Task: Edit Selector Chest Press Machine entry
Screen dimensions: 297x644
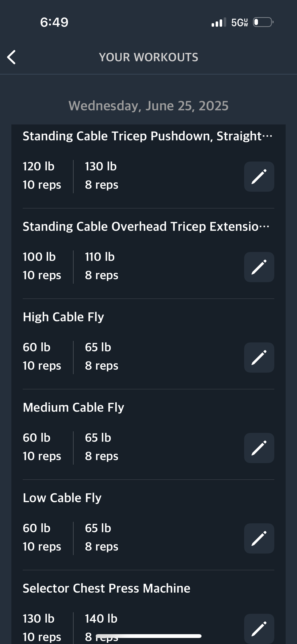Action: click(259, 629)
